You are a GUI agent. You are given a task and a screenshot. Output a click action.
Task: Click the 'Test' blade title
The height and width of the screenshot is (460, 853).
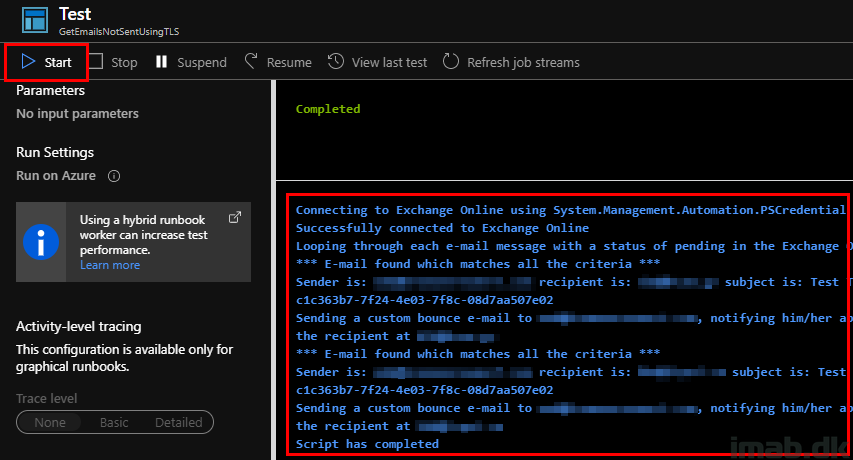(75, 14)
